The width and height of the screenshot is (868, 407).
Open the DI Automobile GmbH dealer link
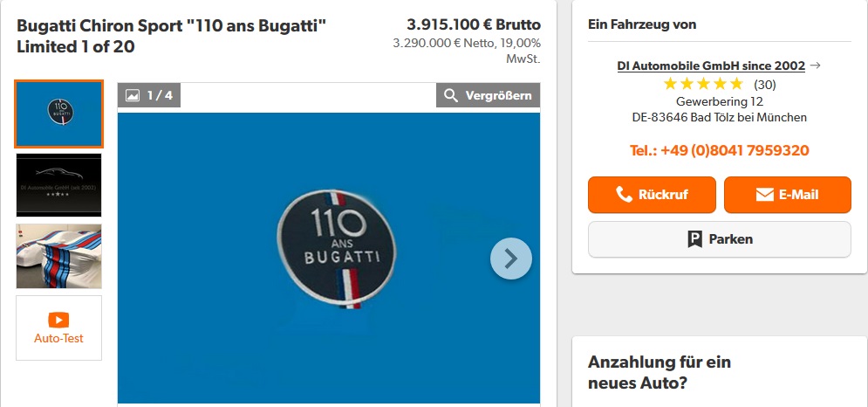[x=711, y=66]
